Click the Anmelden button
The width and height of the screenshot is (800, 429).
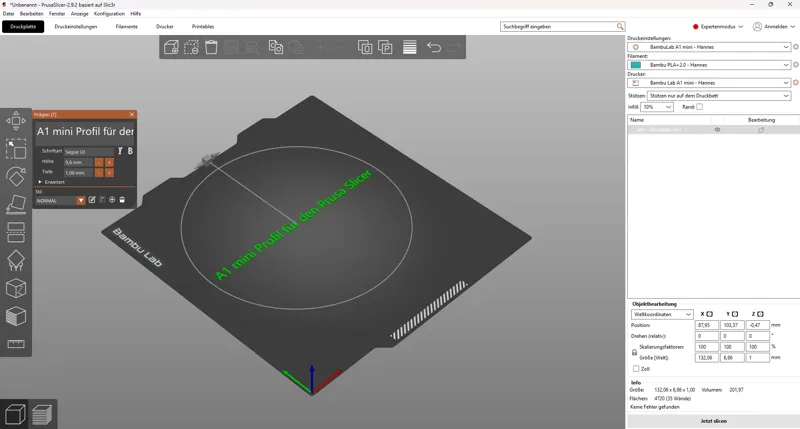pos(773,27)
